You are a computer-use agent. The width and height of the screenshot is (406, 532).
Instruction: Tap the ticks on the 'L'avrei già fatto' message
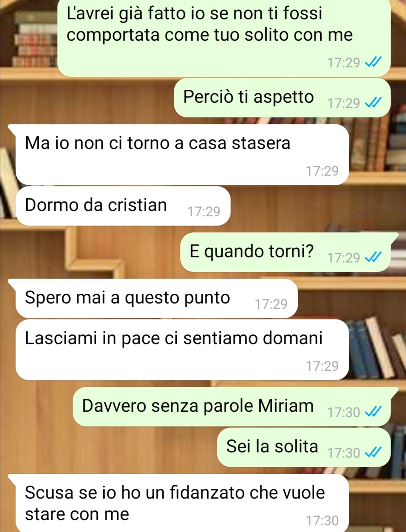click(373, 62)
